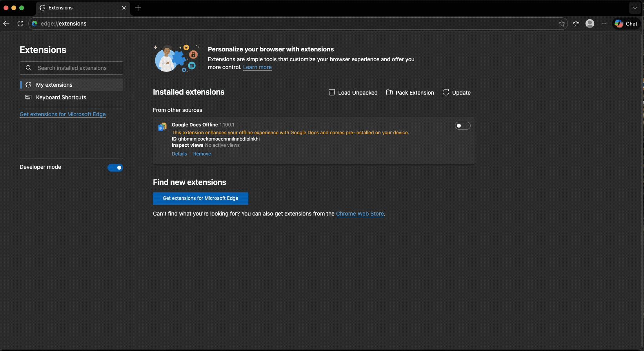
Task: Expand the tab search dropdown arrow
Action: coord(635,8)
